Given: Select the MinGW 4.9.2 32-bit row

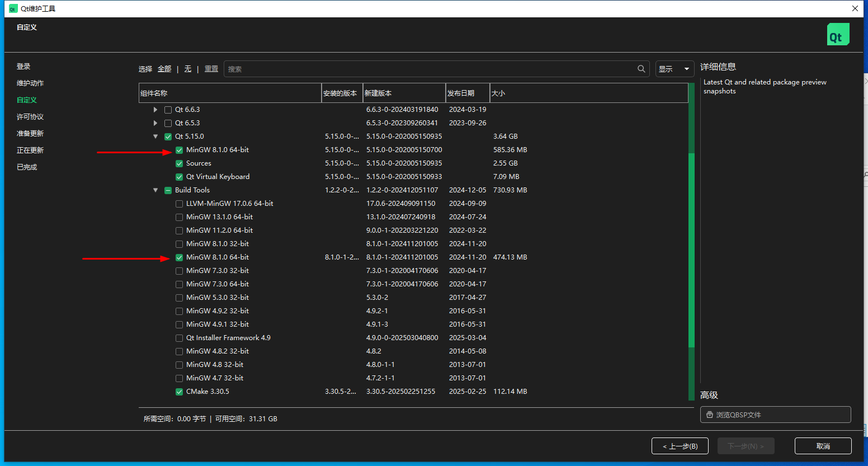Looking at the screenshot, I should (413, 311).
